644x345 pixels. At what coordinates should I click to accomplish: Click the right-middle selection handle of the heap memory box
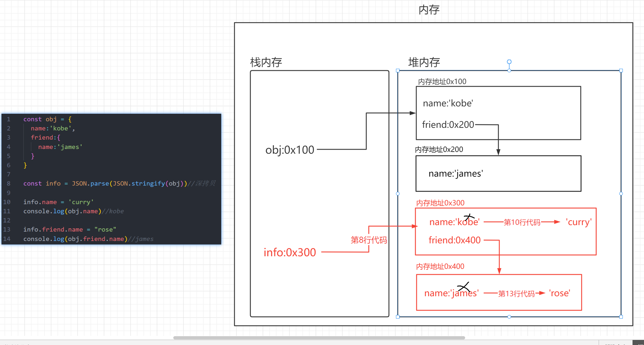click(621, 194)
